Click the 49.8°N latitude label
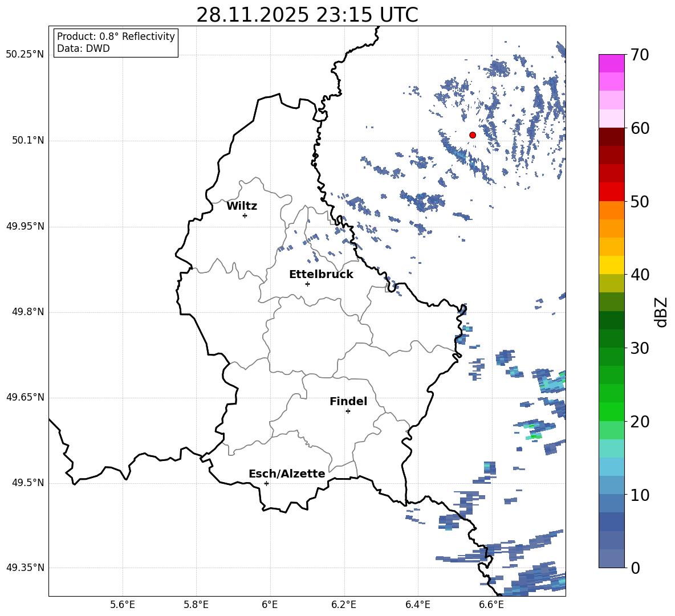675x616 pixels. tap(27, 312)
